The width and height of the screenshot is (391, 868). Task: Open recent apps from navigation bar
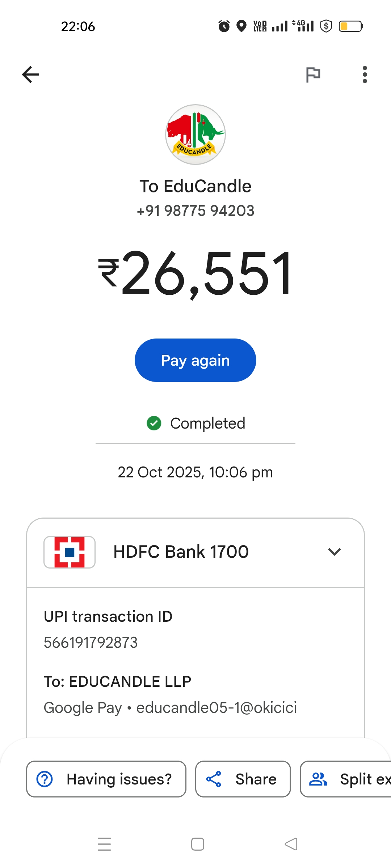tap(104, 844)
